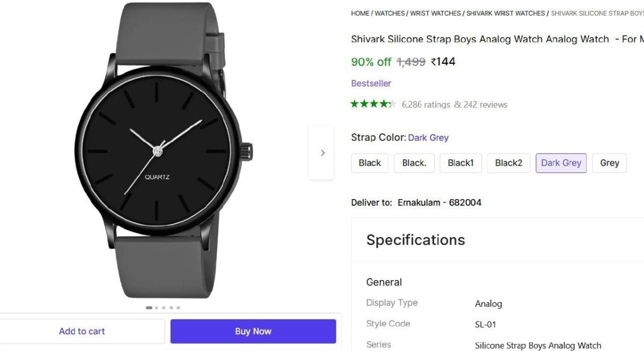Click the star rating icons

pyautogui.click(x=373, y=104)
